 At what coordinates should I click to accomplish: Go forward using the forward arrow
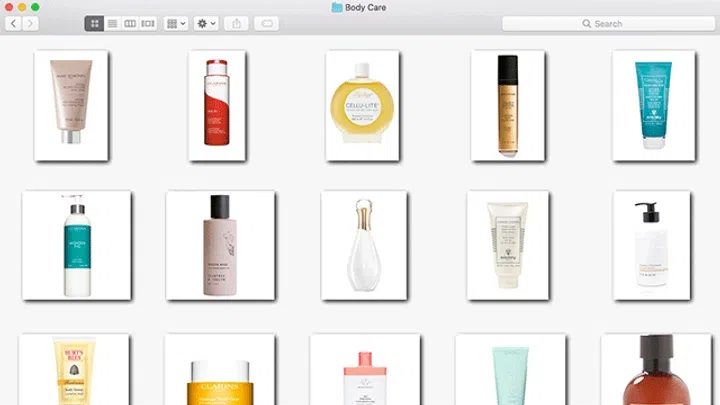[31, 23]
